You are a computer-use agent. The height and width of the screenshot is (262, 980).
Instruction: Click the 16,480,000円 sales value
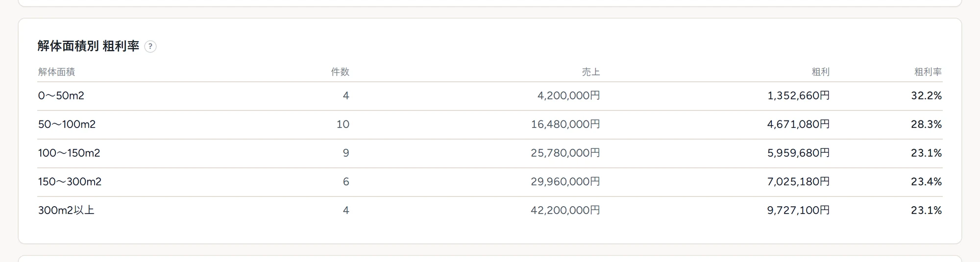click(x=565, y=124)
